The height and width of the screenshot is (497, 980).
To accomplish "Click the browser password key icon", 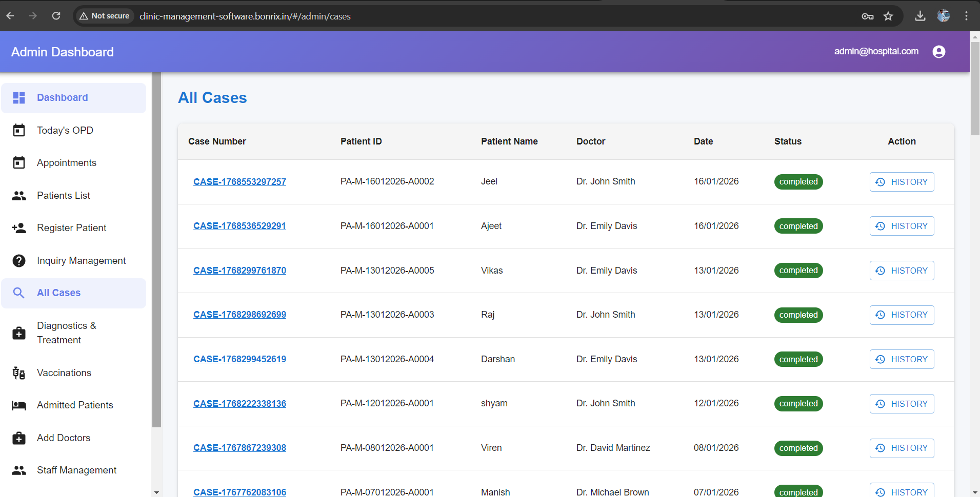I will (x=867, y=16).
